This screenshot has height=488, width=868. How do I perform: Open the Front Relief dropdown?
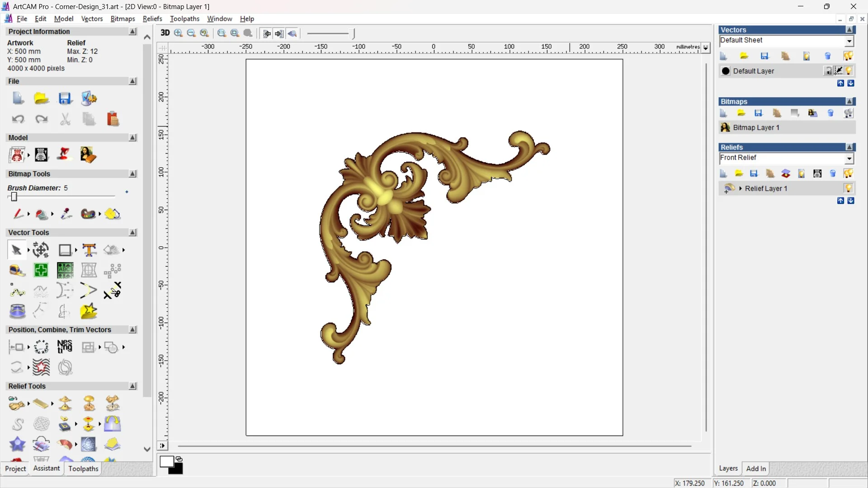click(850, 158)
